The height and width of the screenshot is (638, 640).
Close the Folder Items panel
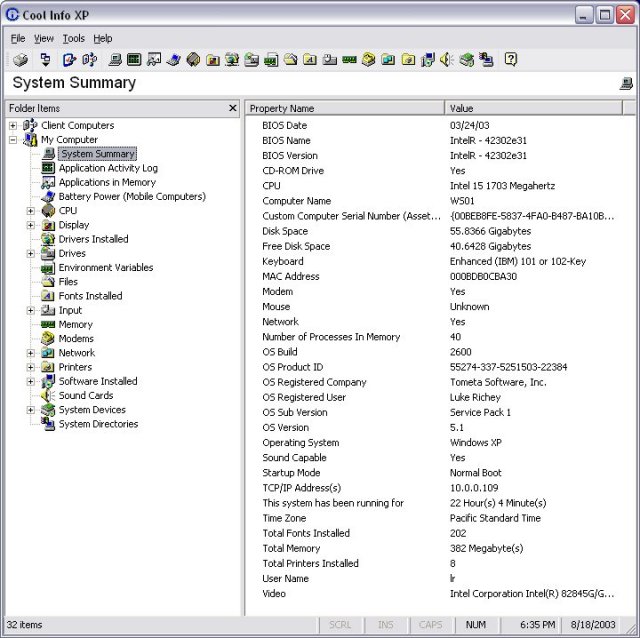(233, 108)
